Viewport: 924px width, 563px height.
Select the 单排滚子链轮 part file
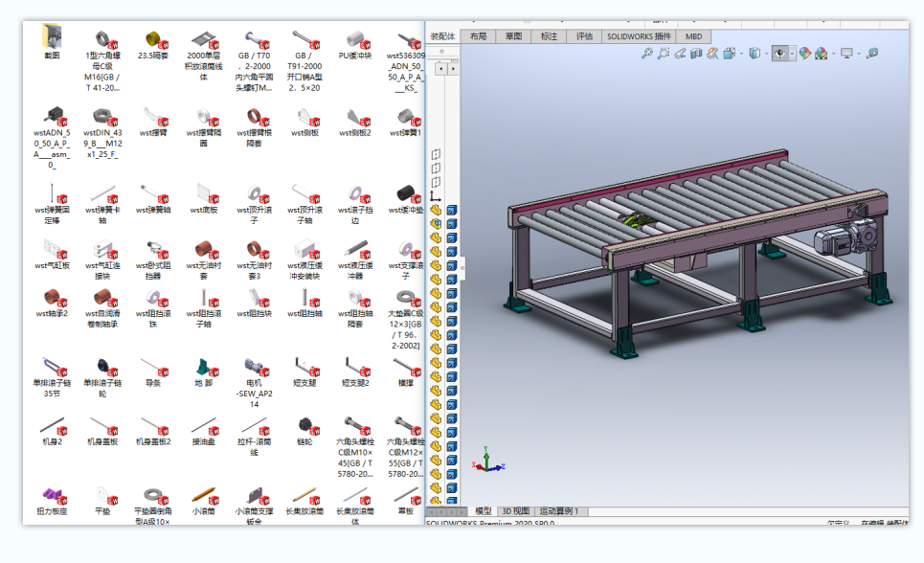point(102,377)
